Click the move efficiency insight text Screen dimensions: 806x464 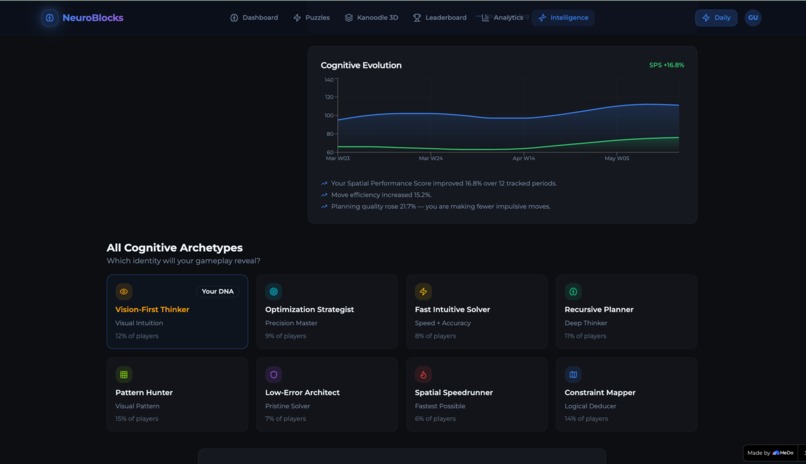(x=381, y=195)
